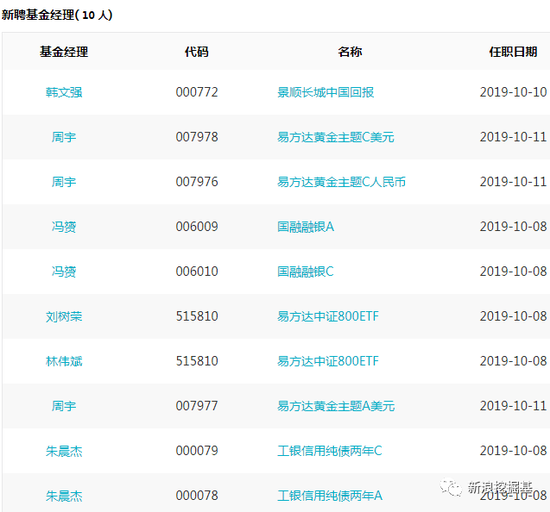Open 易方达中证800ETF link in 刘树荣's row

coord(328,316)
